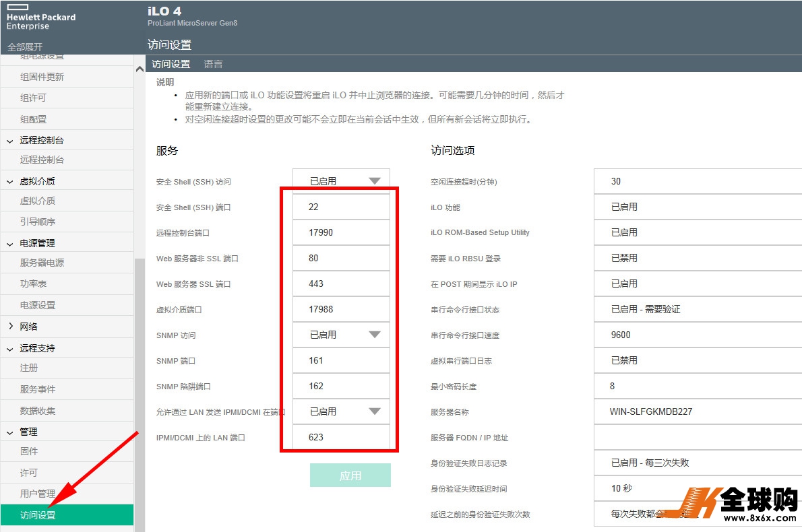Open 引导顺序 in the sidebar
The width and height of the screenshot is (802, 532).
point(67,222)
